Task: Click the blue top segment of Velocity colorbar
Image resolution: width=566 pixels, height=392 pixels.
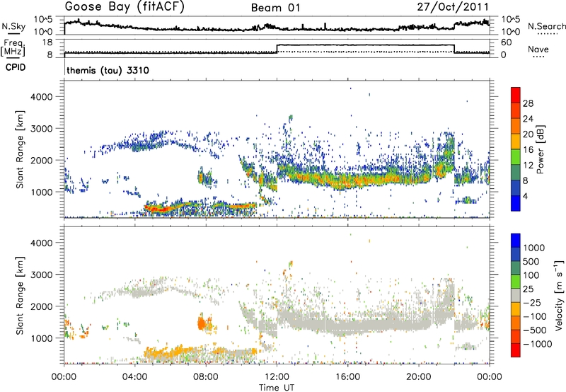Action: click(x=516, y=241)
